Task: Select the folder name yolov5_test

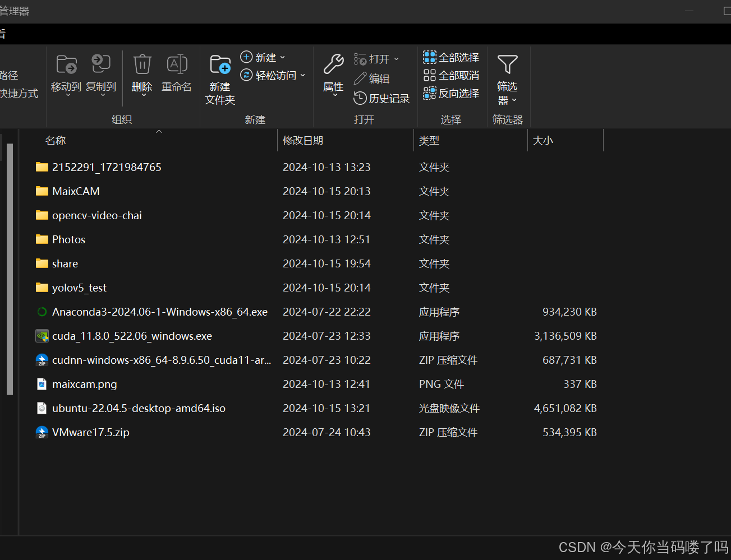Action: (x=79, y=288)
